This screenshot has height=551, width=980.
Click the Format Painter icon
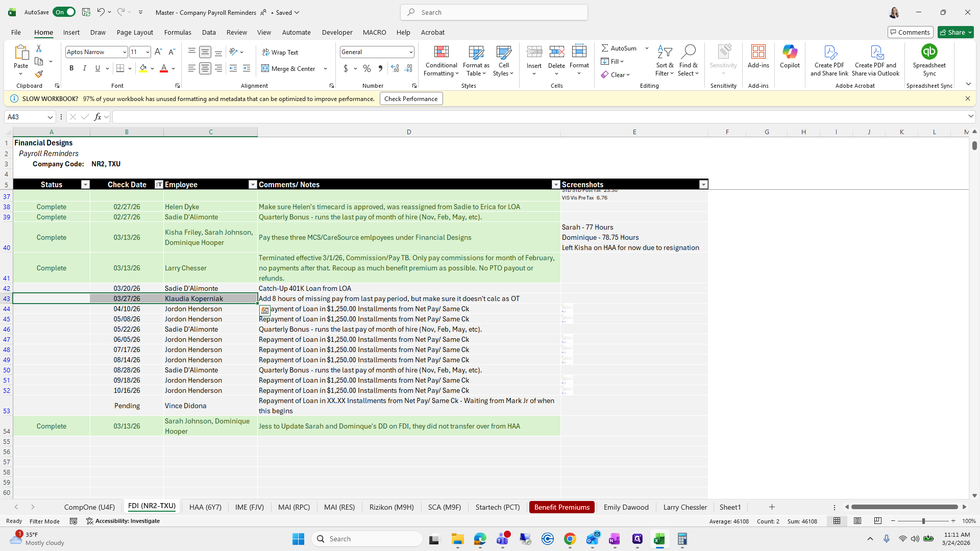click(39, 74)
